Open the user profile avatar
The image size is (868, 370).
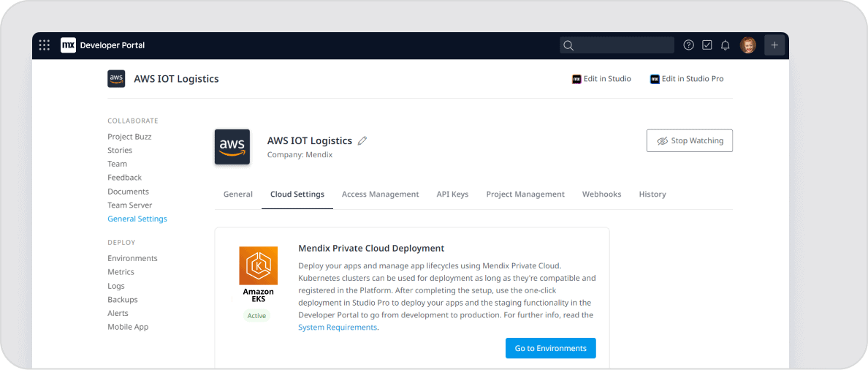pos(748,45)
